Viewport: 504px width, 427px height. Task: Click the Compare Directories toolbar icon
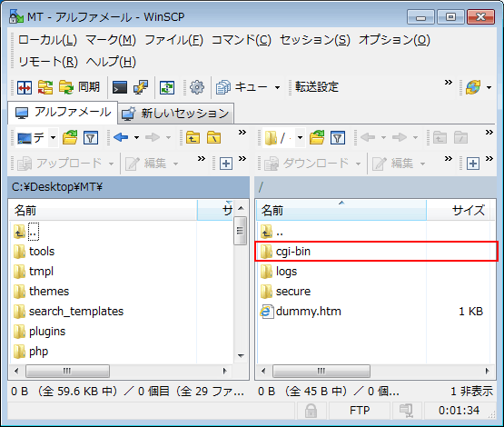pyautogui.click(x=25, y=87)
